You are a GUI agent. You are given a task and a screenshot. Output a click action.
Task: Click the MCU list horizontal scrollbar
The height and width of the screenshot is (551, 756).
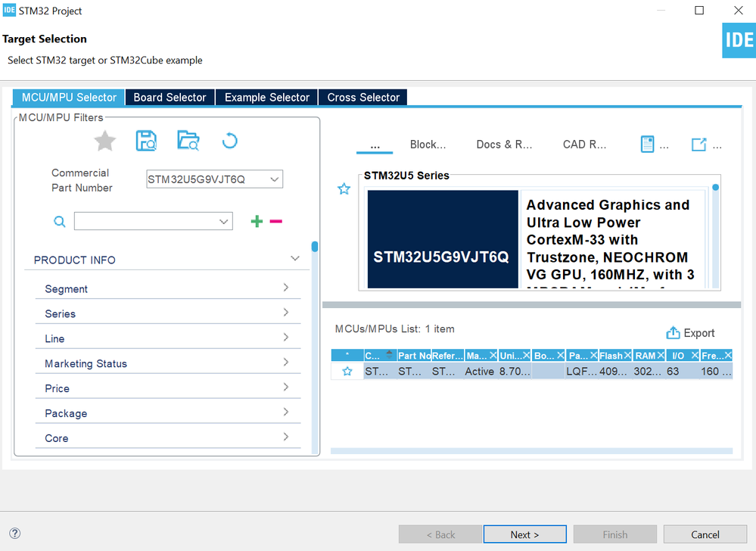point(531,451)
